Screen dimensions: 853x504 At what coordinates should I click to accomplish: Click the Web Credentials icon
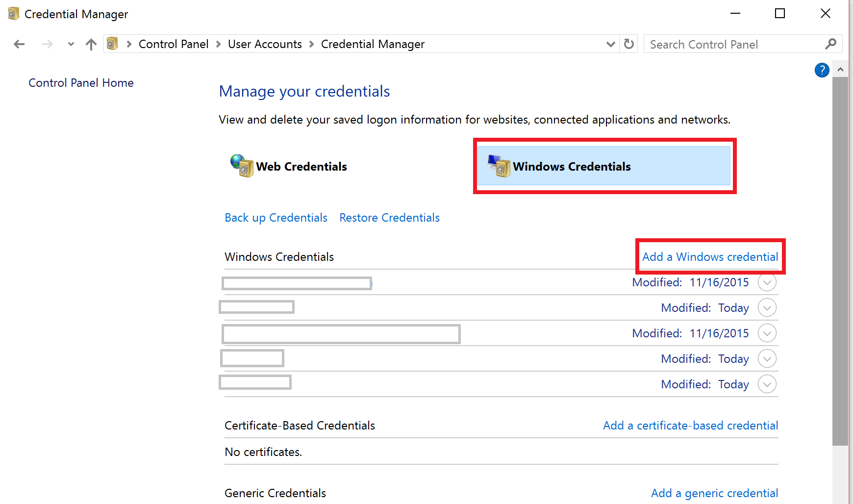coord(241,166)
